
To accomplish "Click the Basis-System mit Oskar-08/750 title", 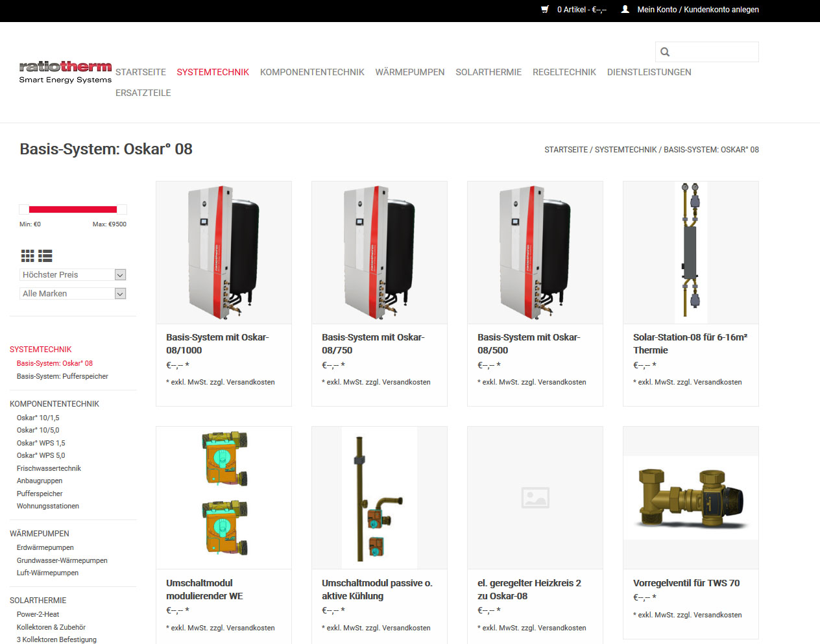I will pyautogui.click(x=373, y=344).
